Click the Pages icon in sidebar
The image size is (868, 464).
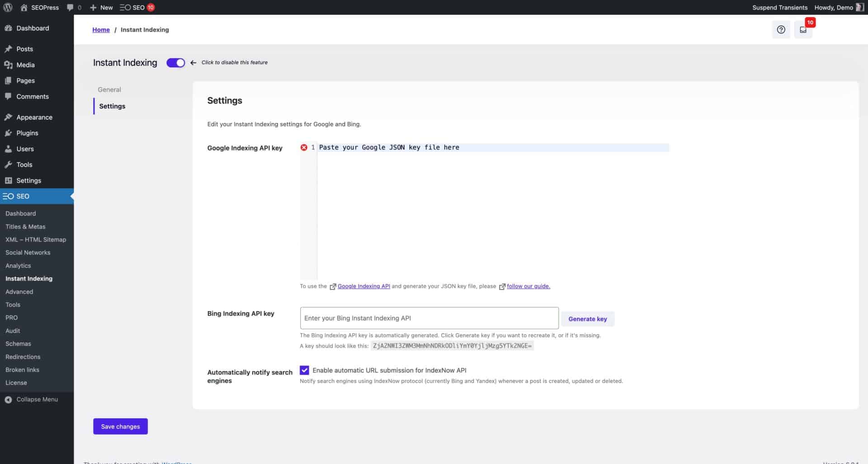click(x=8, y=80)
